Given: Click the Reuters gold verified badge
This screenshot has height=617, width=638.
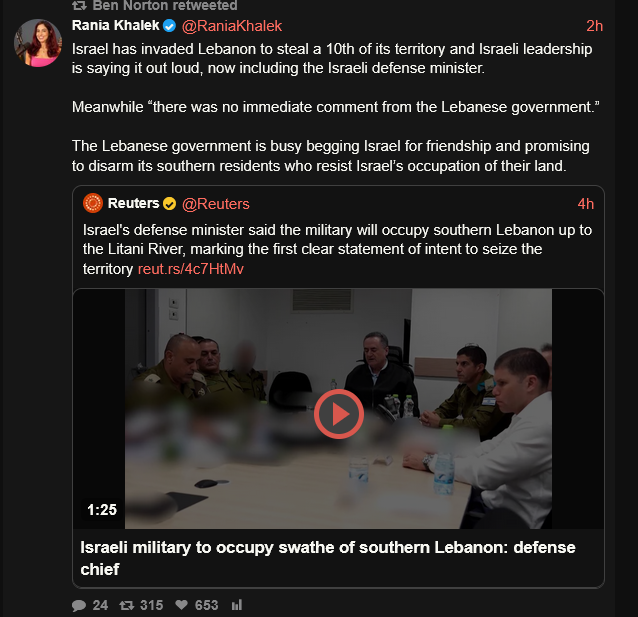Looking at the screenshot, I should [x=170, y=204].
